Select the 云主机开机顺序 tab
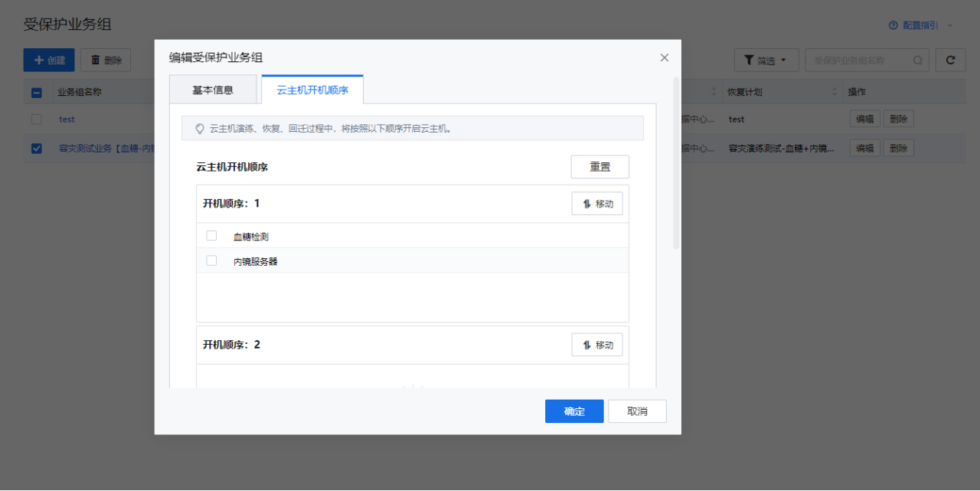 pyautogui.click(x=312, y=90)
